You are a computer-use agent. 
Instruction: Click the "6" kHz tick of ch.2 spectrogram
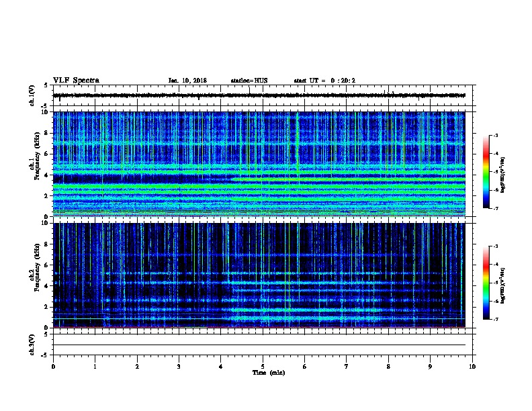(x=47, y=265)
